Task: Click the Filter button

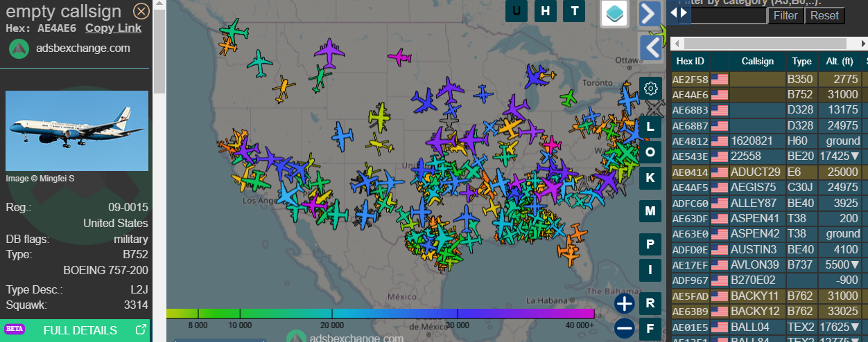Action: [x=785, y=15]
